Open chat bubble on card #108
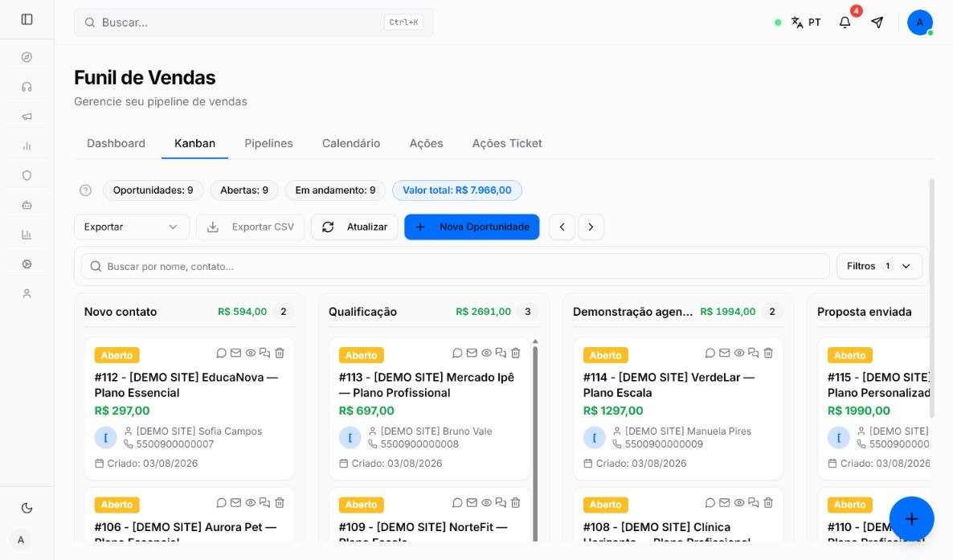Image resolution: width=953 pixels, height=560 pixels. 710,503
